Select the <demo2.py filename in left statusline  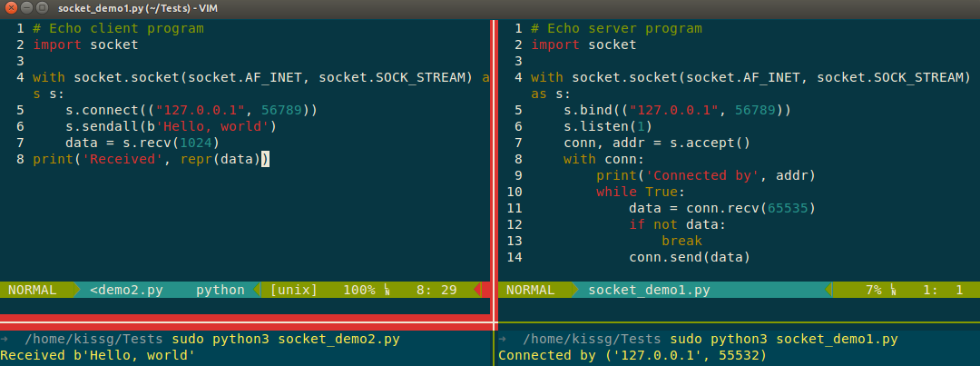click(127, 290)
